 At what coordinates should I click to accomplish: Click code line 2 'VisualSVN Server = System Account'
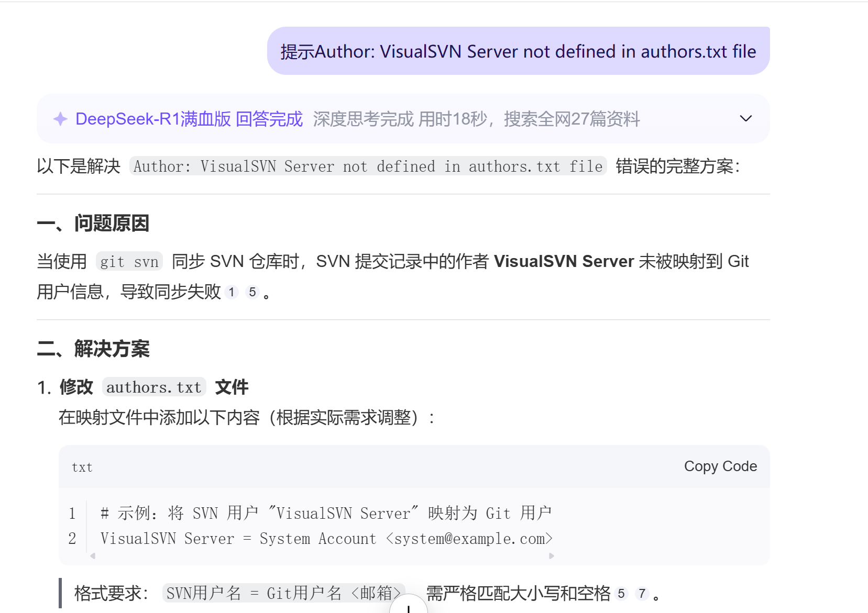pos(326,538)
